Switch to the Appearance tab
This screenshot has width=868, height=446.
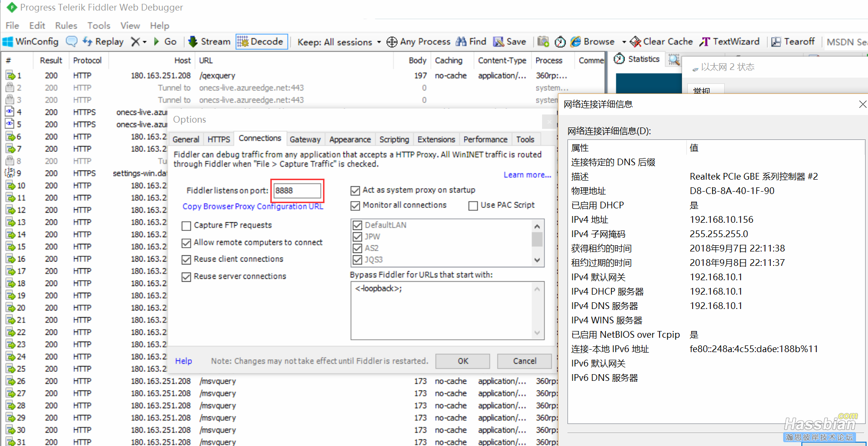(x=350, y=139)
